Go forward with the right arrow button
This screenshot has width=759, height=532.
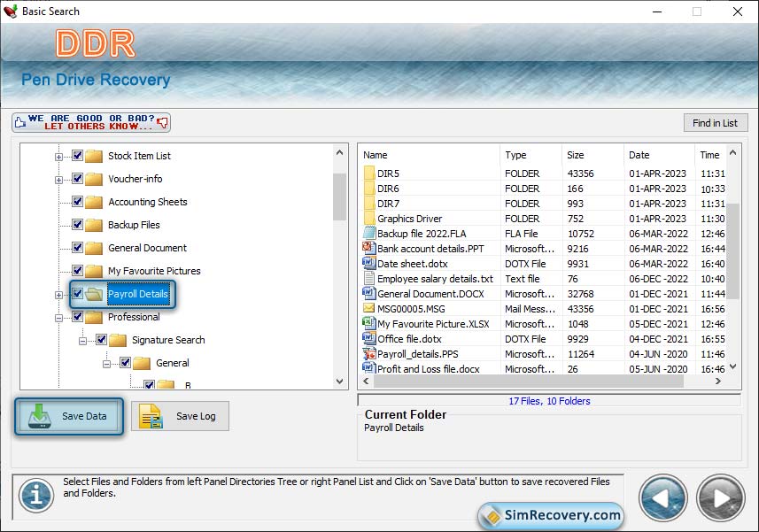tap(720, 498)
